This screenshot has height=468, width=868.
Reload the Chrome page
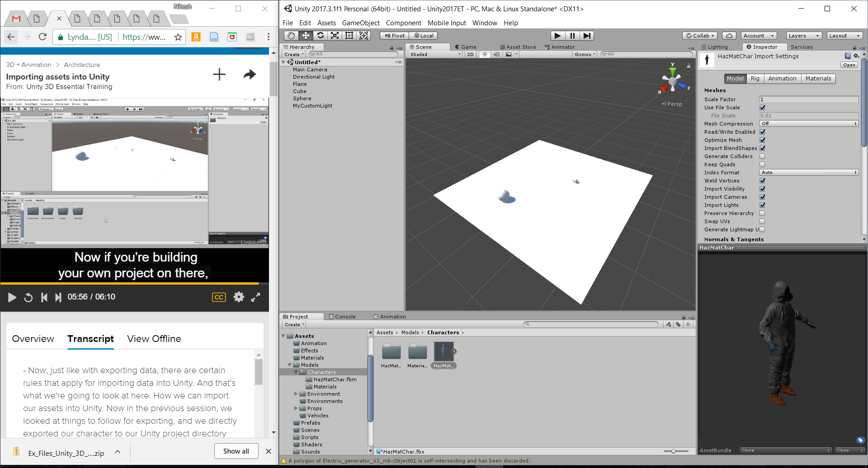(42, 37)
